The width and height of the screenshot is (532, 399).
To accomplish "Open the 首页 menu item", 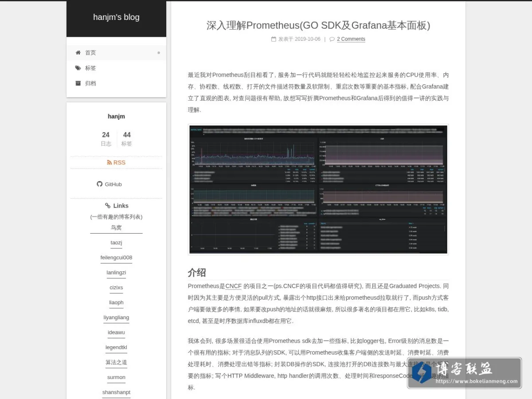I will [116, 52].
